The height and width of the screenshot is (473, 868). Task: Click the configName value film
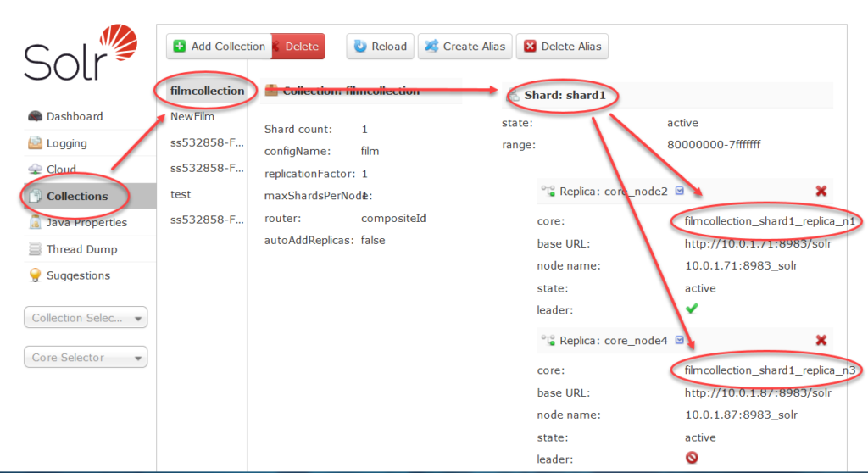tap(370, 151)
